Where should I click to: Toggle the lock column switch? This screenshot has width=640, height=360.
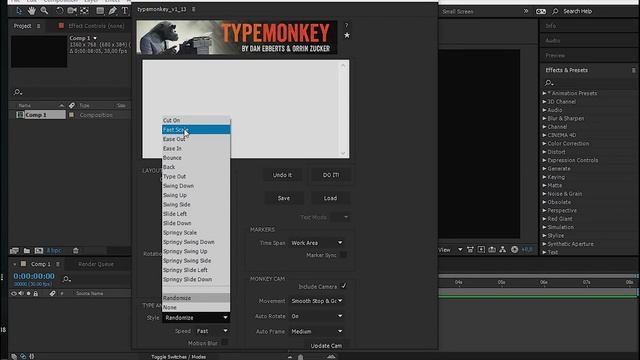tap(36, 293)
